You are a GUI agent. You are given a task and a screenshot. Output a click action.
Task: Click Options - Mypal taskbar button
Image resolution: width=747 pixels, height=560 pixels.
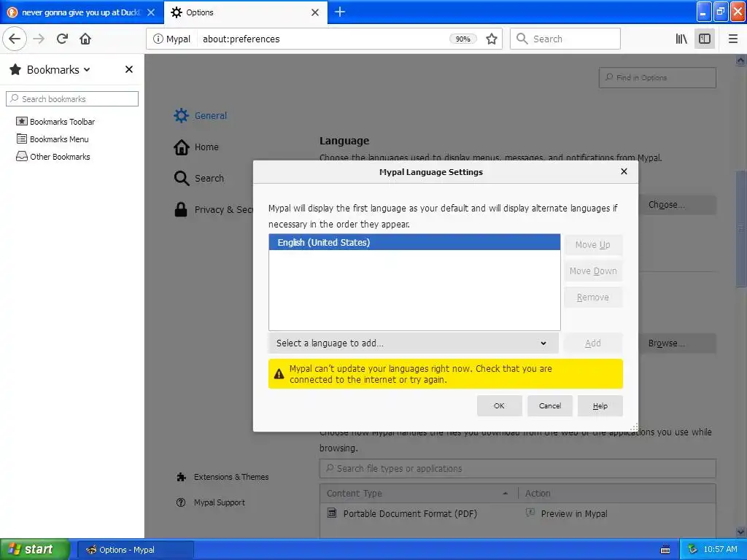135,550
